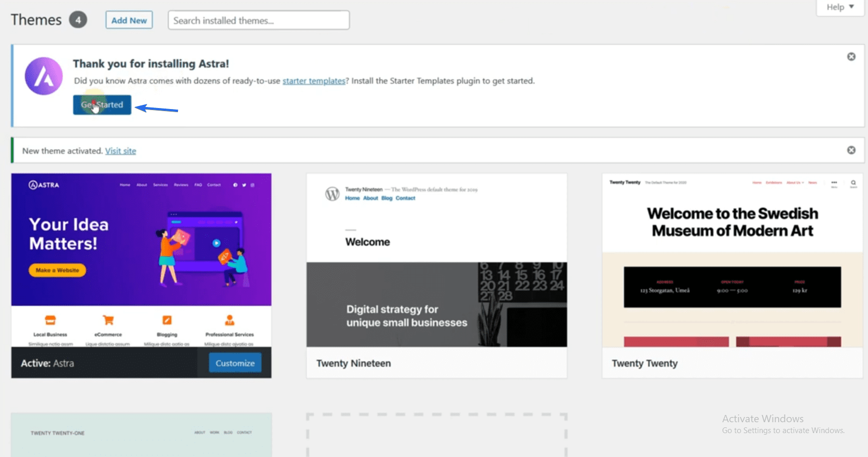
Task: Click the Get Started button
Action: click(102, 105)
